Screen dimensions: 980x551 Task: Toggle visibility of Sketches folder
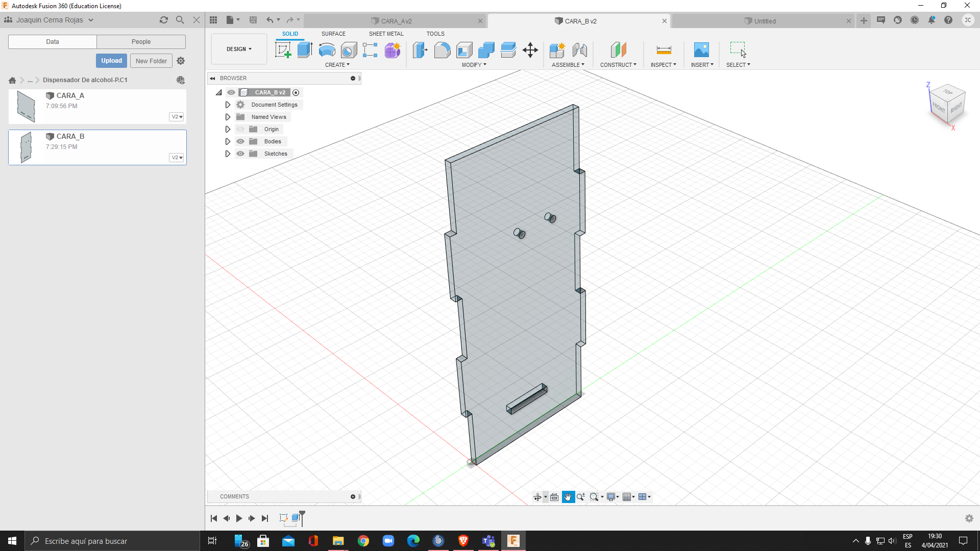240,154
